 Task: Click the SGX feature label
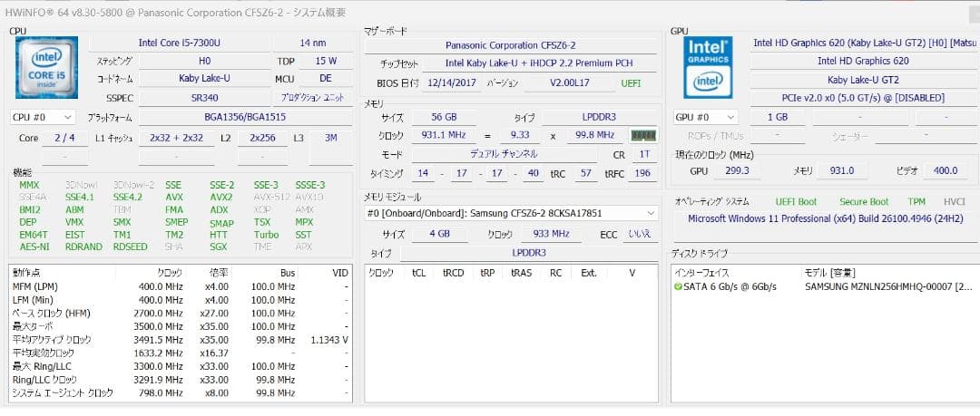pos(219,247)
